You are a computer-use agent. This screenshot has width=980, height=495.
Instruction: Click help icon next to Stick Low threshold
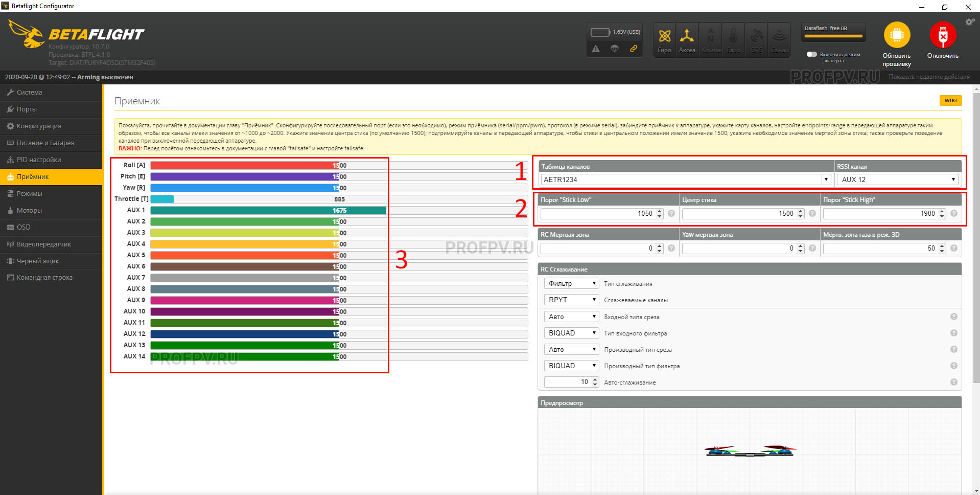coord(671,213)
